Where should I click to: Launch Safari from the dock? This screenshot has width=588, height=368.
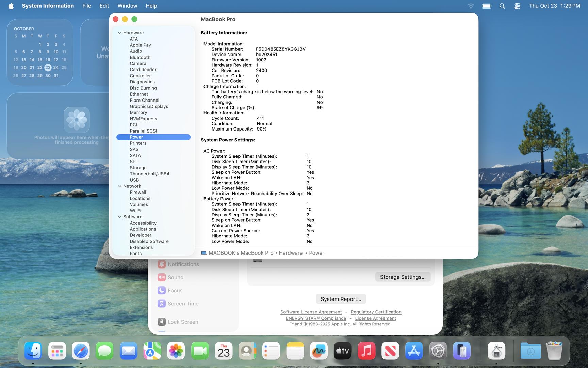[81, 351]
